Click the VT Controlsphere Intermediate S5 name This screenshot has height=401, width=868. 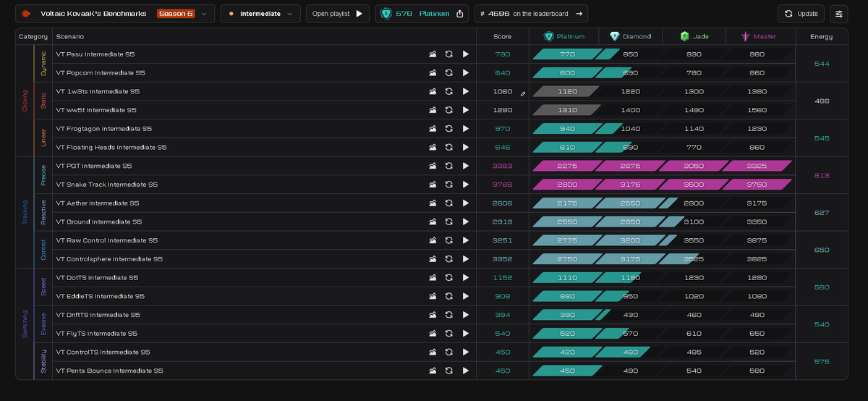(109, 259)
